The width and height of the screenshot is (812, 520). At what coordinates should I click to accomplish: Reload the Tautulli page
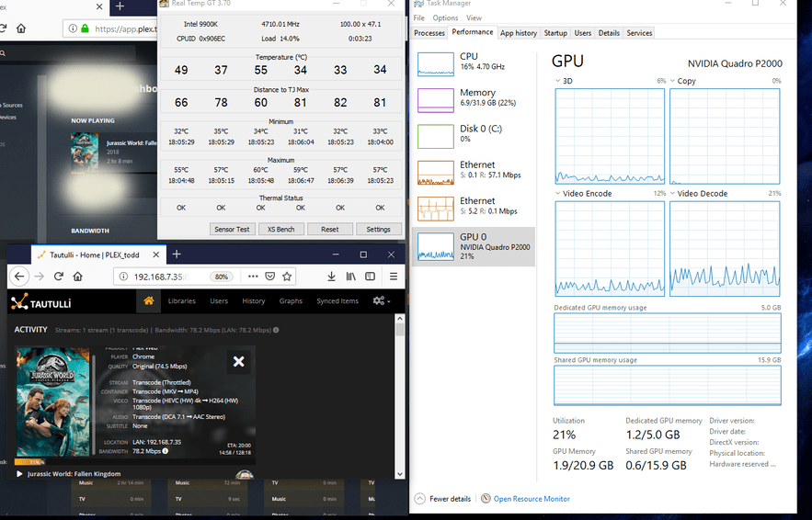click(59, 277)
